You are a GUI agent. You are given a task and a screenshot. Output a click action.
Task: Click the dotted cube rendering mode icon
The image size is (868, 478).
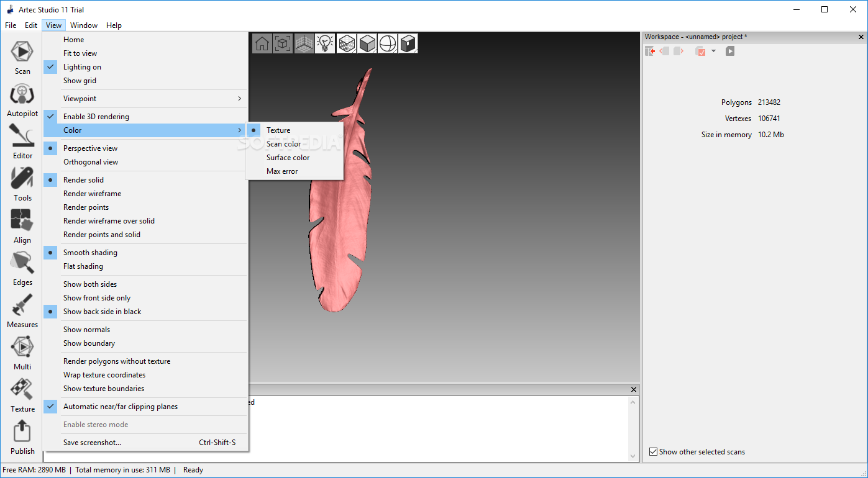click(347, 43)
